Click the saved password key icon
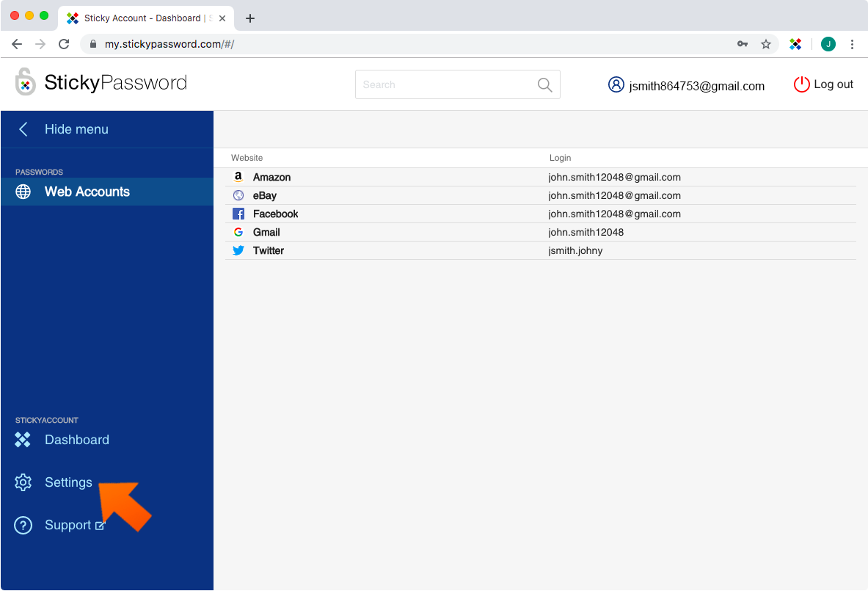The width and height of the screenshot is (868, 591). point(743,44)
